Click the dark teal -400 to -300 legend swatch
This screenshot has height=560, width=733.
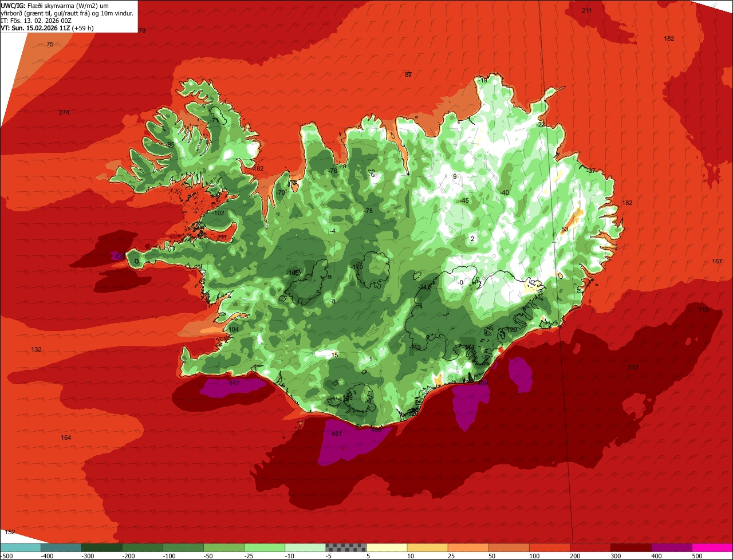(61, 547)
